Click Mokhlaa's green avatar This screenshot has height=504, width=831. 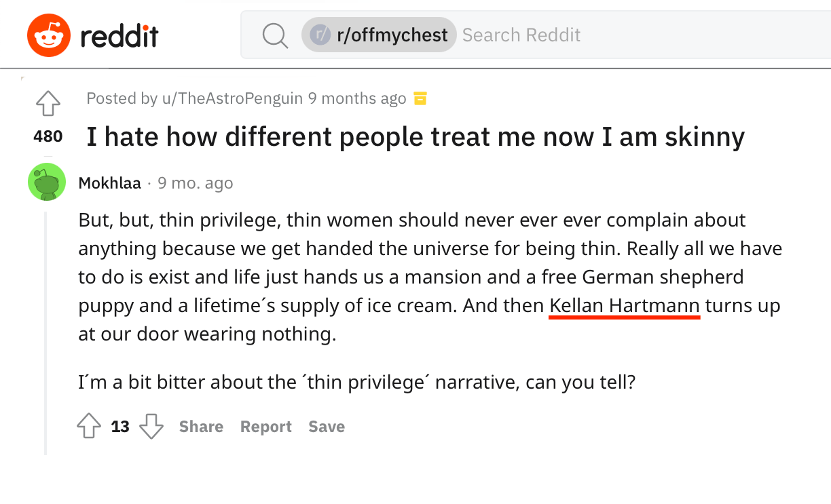click(x=47, y=182)
